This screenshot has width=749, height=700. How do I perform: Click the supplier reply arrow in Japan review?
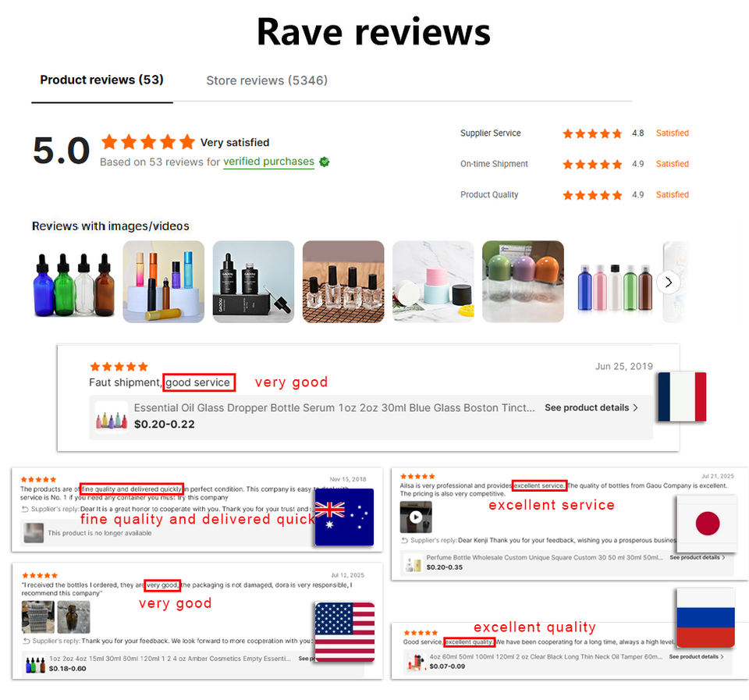pos(405,540)
